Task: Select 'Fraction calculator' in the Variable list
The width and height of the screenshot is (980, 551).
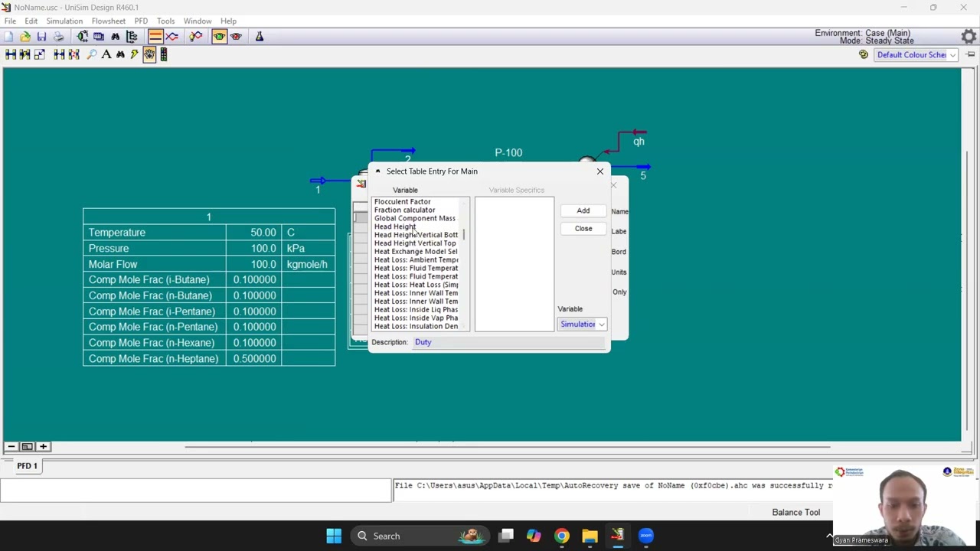Action: pos(404,210)
